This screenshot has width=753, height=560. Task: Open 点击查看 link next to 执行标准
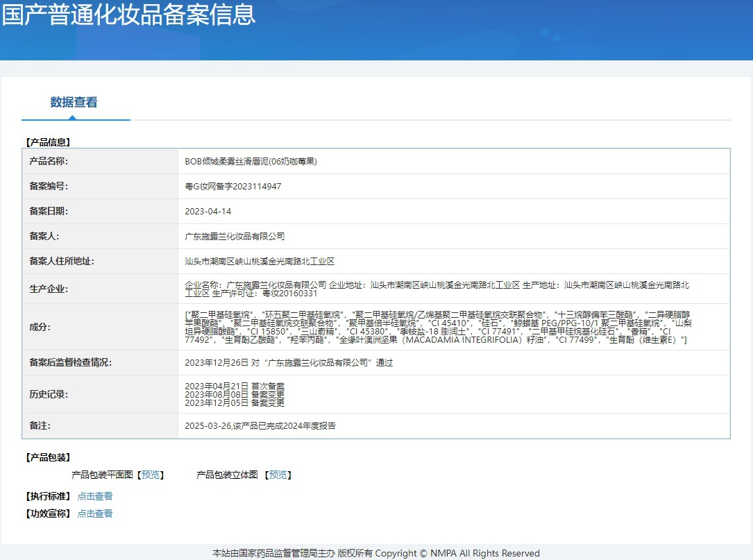[95, 496]
